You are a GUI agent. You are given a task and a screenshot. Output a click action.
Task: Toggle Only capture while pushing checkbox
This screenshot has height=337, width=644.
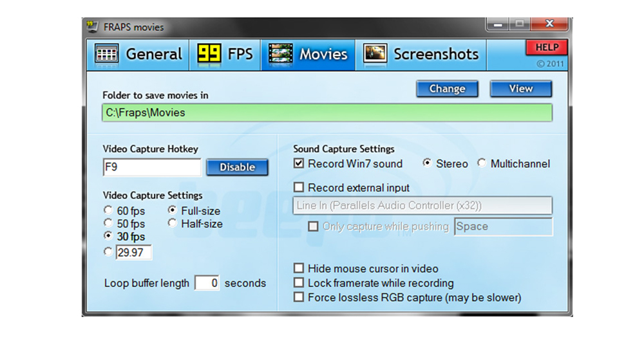[x=313, y=226]
